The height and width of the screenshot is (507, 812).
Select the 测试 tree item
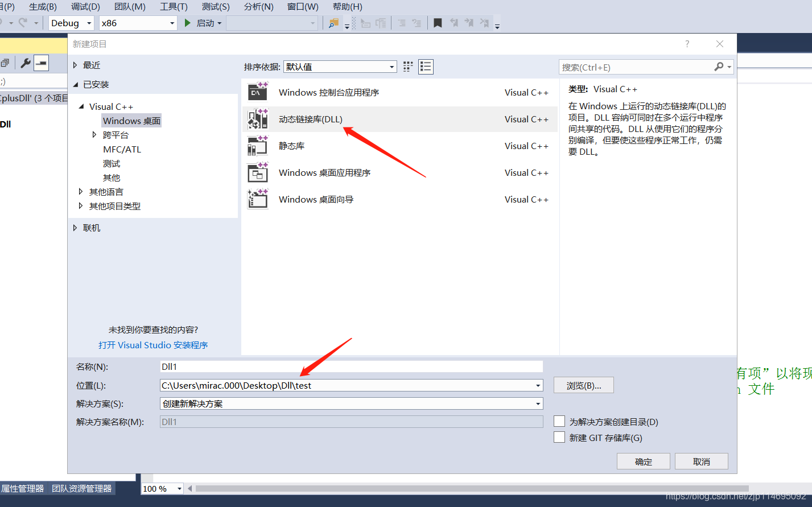tap(112, 163)
